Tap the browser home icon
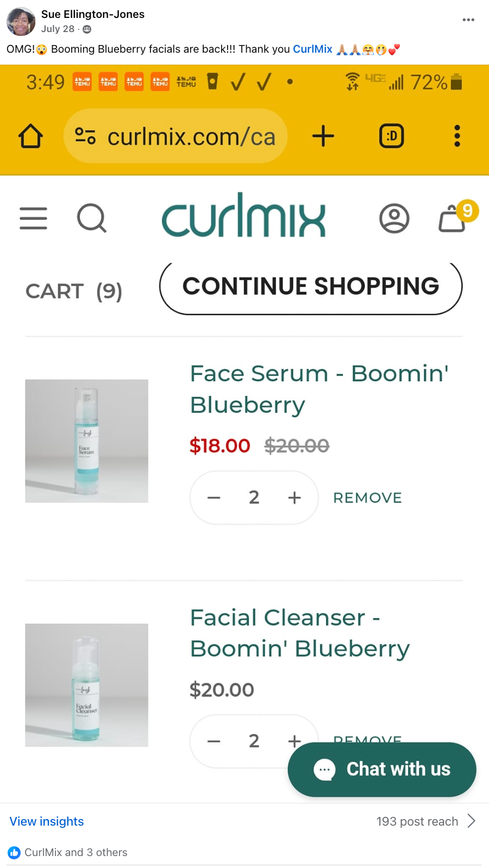Screen dimensions: 489x868 pos(30,136)
